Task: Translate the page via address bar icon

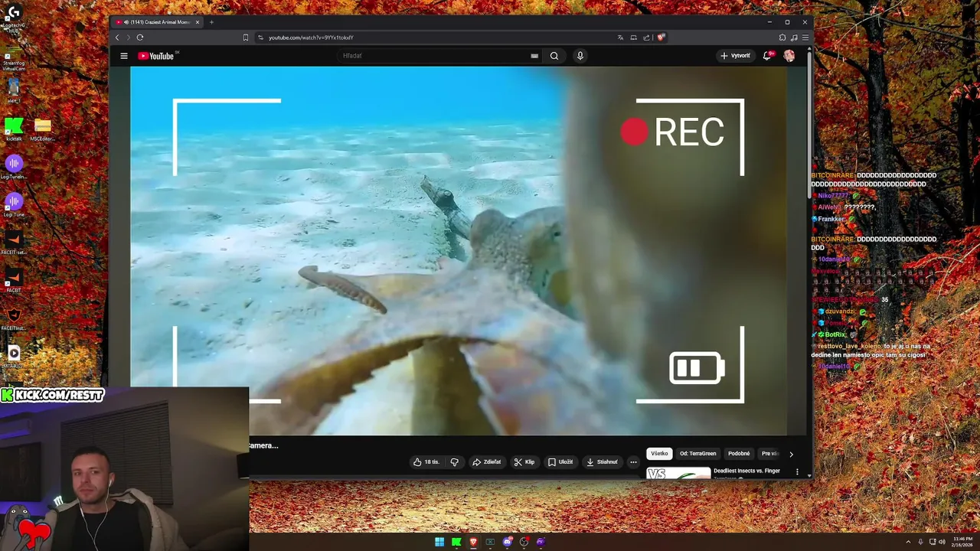Action: pyautogui.click(x=620, y=37)
